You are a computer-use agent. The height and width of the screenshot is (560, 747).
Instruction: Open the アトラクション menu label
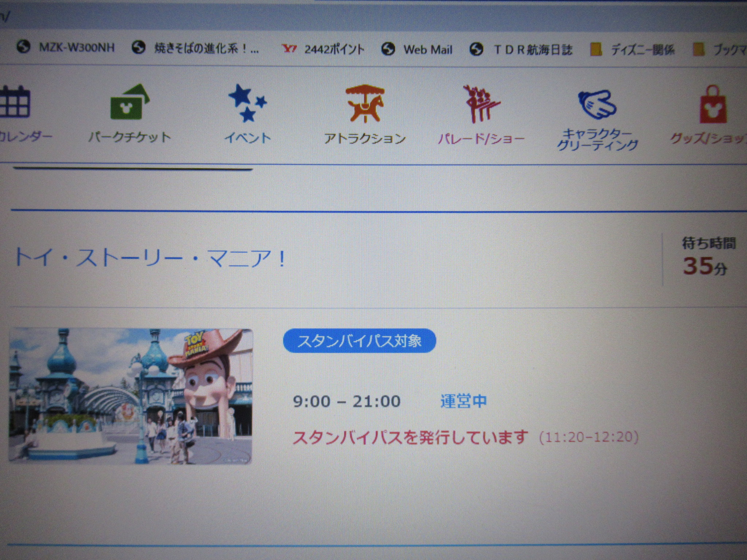(x=365, y=139)
